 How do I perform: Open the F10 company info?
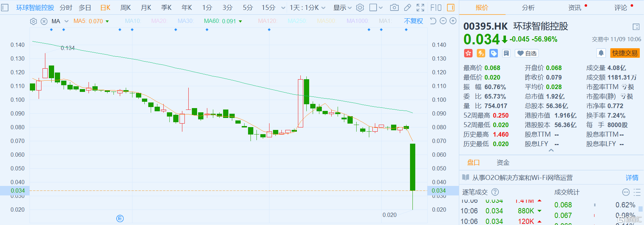point(436,7)
